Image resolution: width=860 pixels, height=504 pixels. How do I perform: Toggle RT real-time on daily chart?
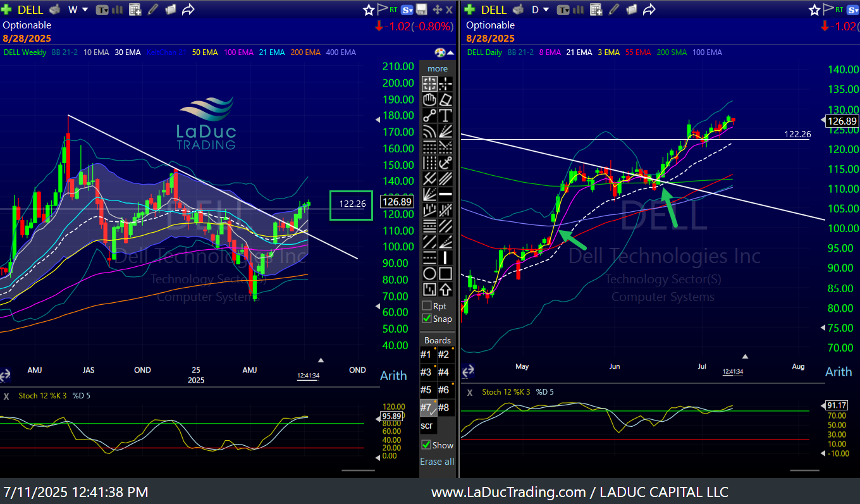point(840,9)
